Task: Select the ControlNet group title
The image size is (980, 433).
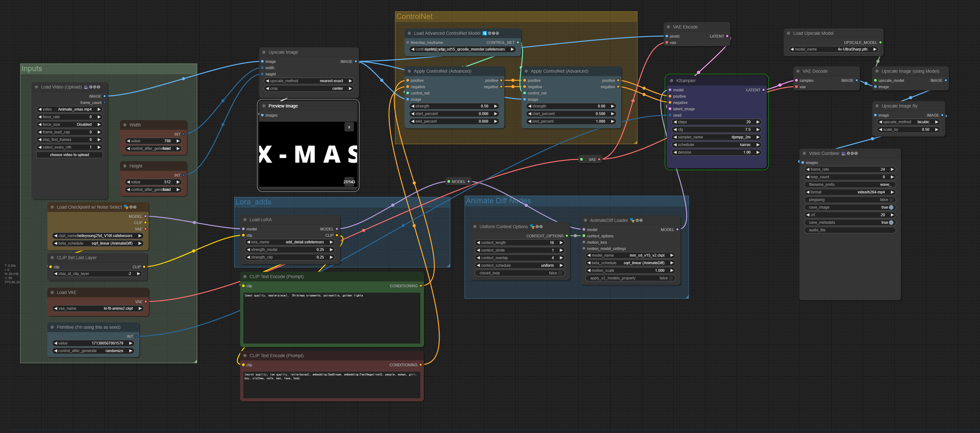Action: 414,16
